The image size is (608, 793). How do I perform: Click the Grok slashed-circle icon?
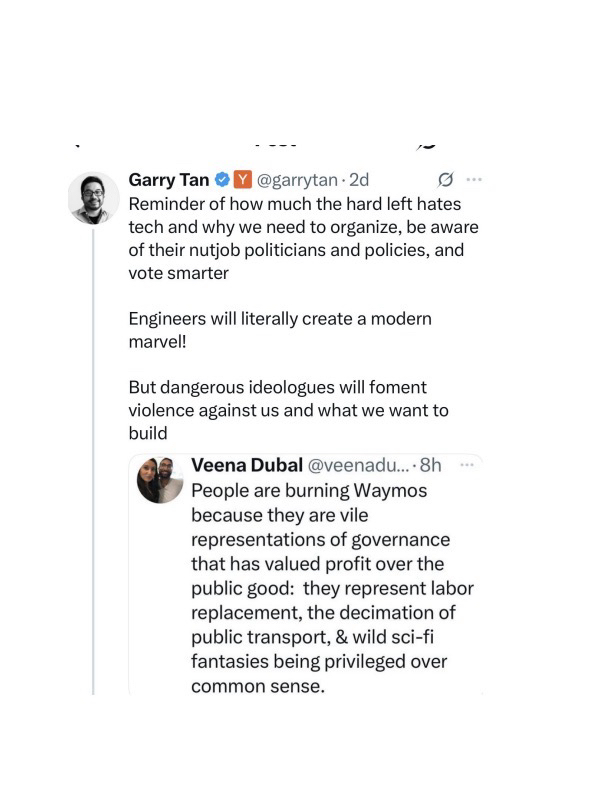(446, 181)
